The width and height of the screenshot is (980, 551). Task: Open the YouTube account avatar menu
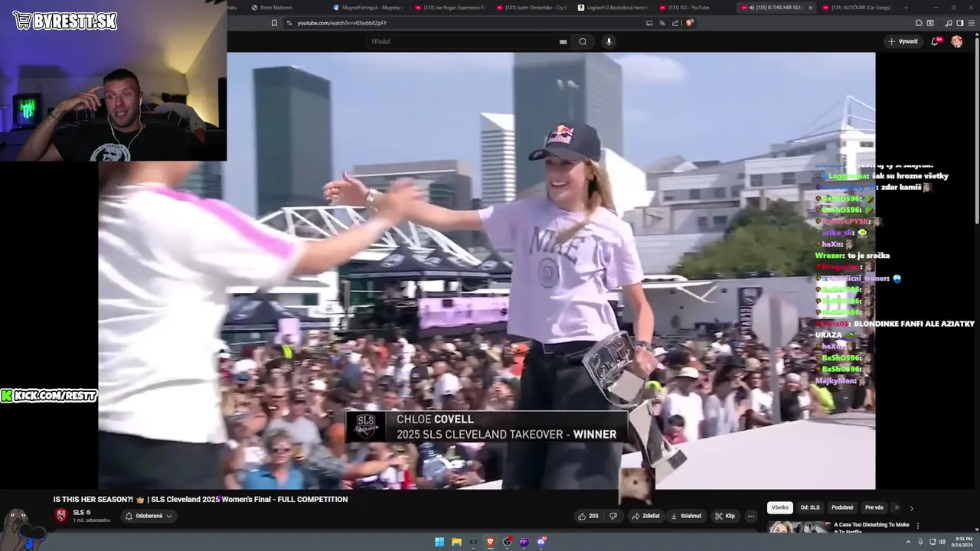click(x=956, y=41)
